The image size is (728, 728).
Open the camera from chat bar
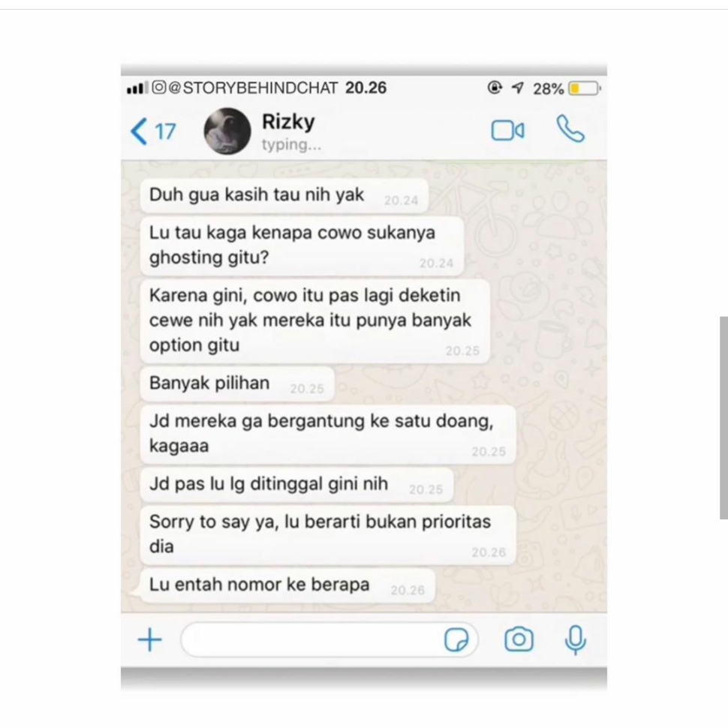click(519, 639)
